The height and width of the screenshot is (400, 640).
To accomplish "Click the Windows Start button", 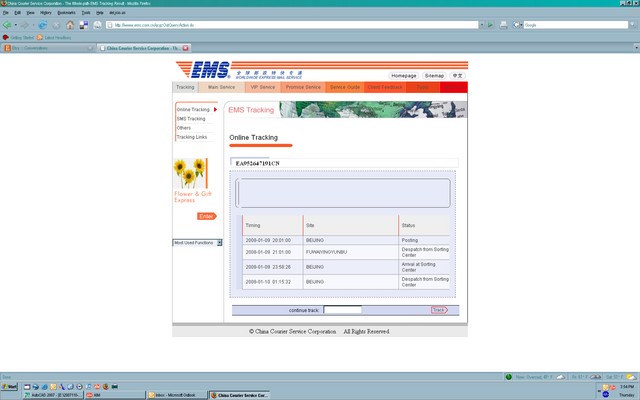I will click(x=9, y=387).
